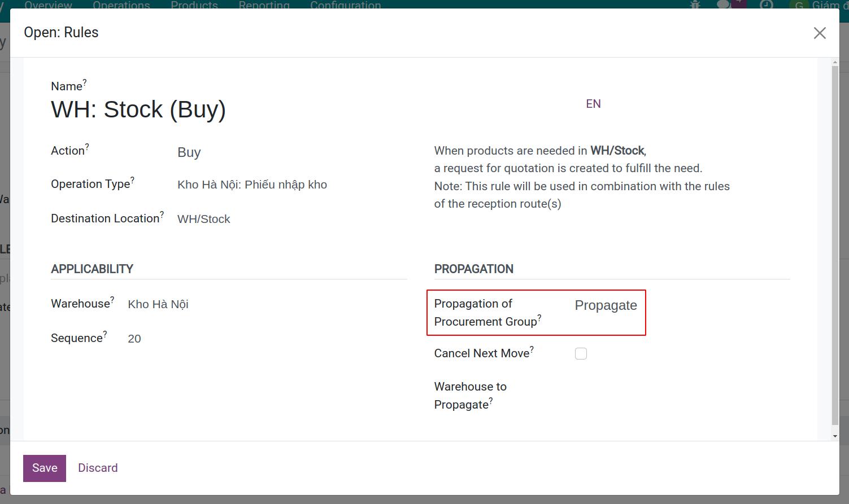Open the Configuration menu behind the dialog

pyautogui.click(x=346, y=5)
